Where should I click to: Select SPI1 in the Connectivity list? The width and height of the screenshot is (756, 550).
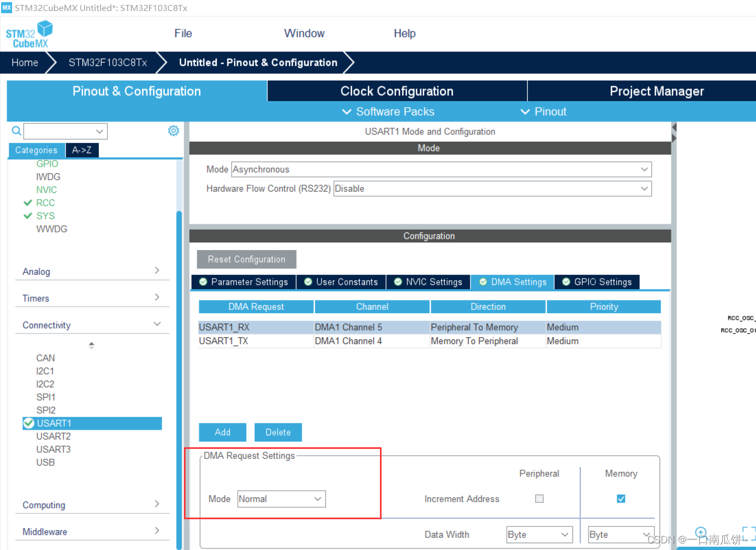click(46, 397)
